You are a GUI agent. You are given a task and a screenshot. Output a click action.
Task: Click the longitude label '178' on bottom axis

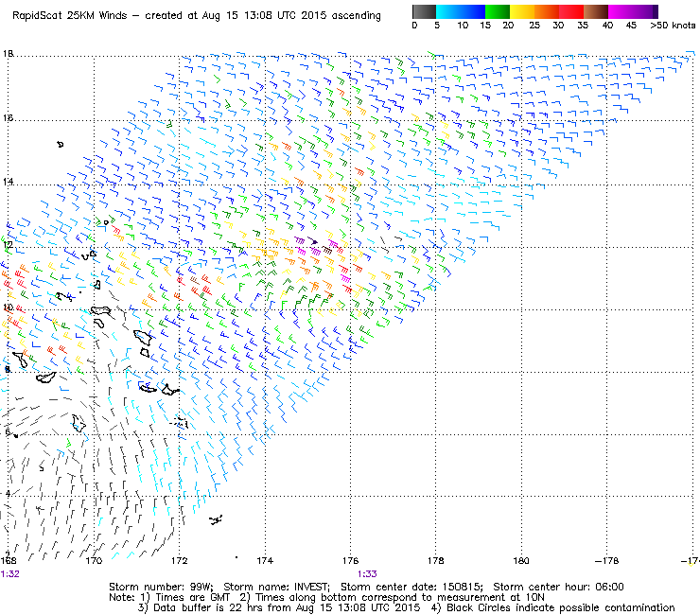click(436, 560)
